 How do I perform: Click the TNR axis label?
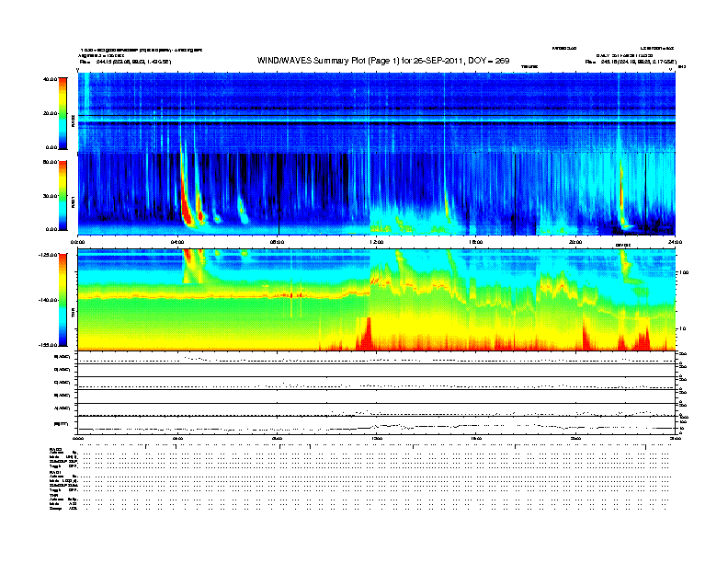pyautogui.click(x=73, y=315)
